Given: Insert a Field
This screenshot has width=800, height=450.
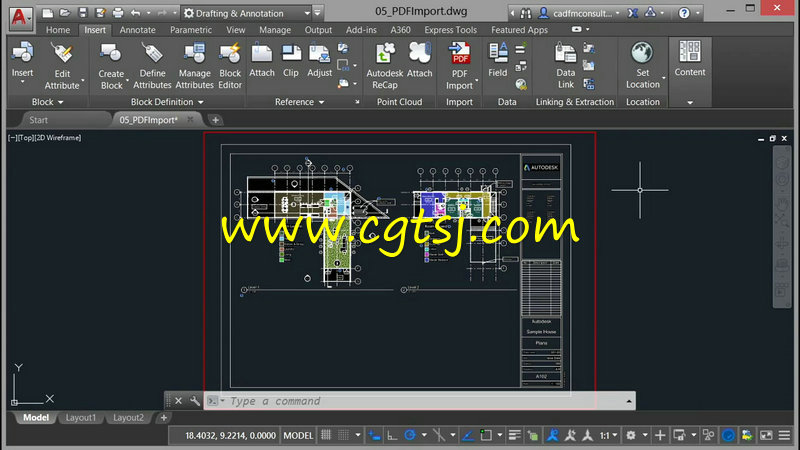Looking at the screenshot, I should (497, 60).
